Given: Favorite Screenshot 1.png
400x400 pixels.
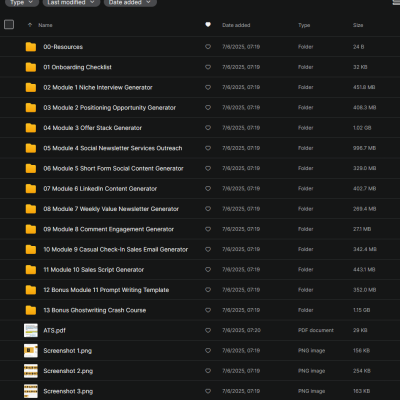Looking at the screenshot, I should (208, 351).
